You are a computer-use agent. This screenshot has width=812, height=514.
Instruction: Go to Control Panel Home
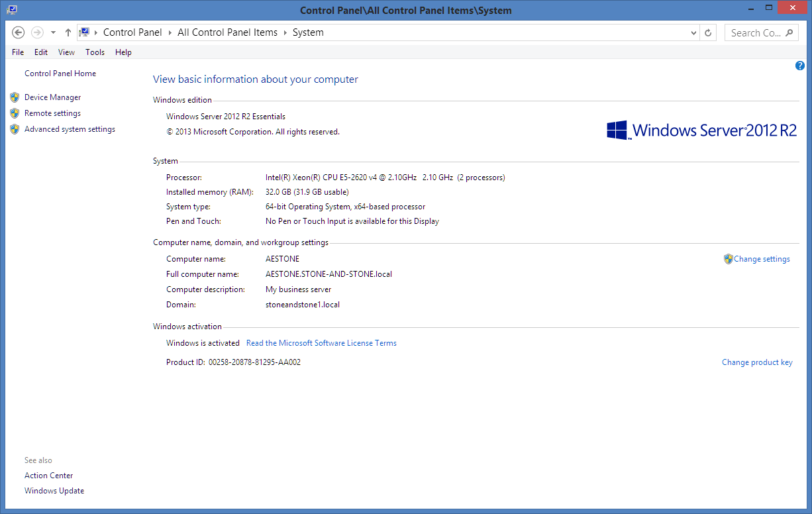click(x=60, y=74)
